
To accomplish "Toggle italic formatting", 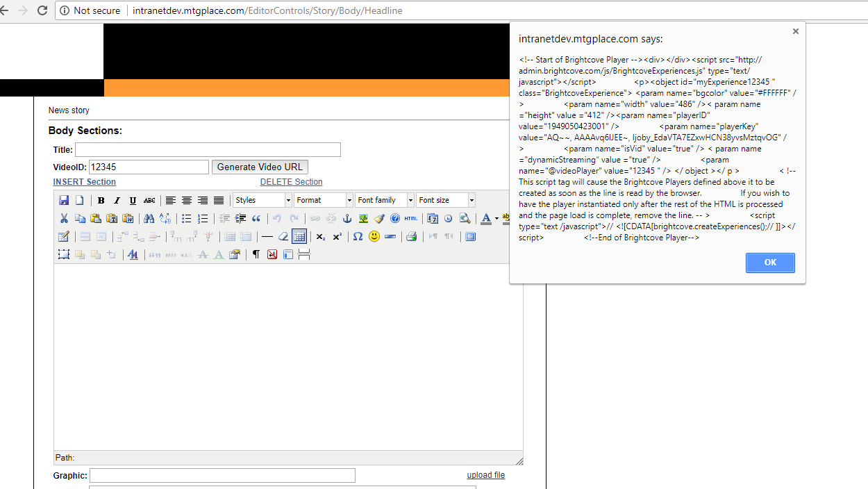I will (117, 200).
